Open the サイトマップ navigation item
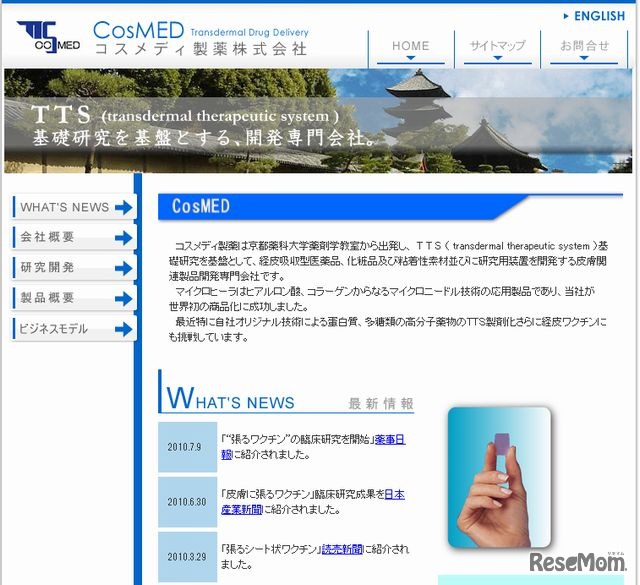The width and height of the screenshot is (640, 585). pos(497,46)
